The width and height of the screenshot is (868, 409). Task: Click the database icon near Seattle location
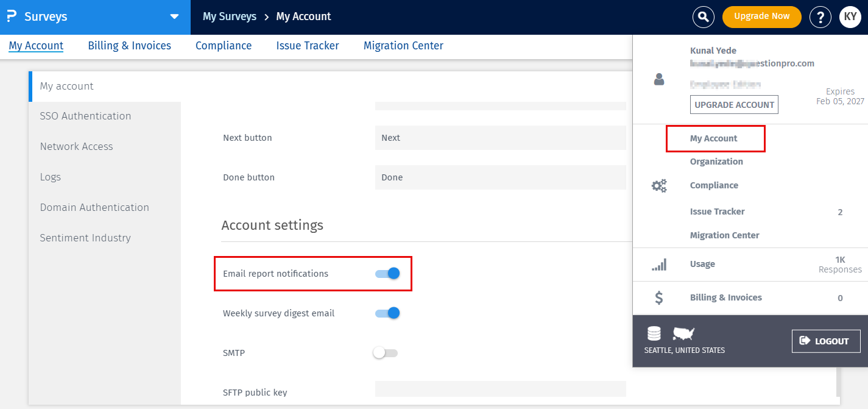654,332
